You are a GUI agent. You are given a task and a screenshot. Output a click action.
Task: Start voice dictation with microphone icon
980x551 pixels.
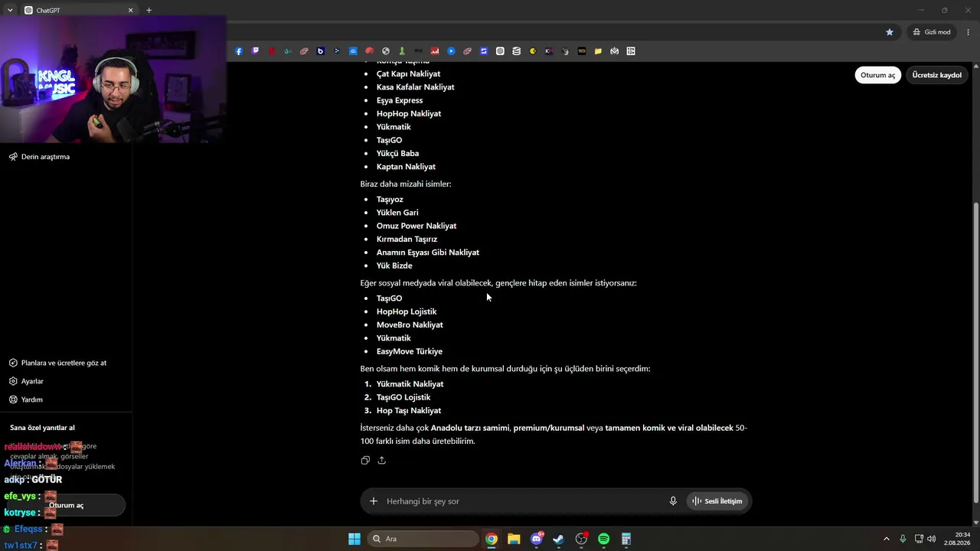[673, 501]
